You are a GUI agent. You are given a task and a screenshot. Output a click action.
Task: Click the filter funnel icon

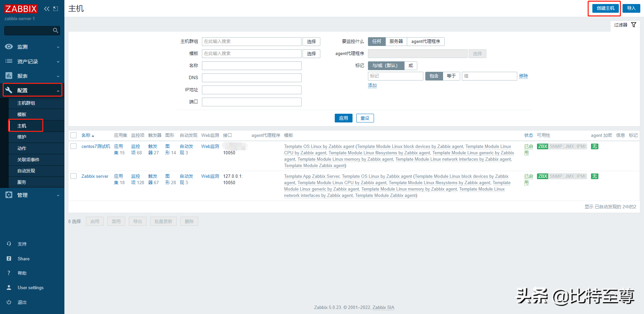[634, 25]
